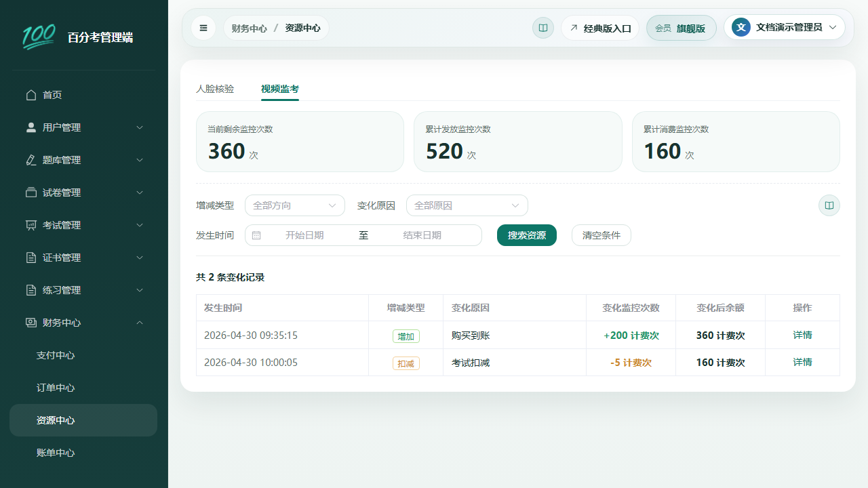Viewport: 868px width, 488px height.
Task: Click 财务中心 in the breadcrumb
Action: click(x=249, y=28)
